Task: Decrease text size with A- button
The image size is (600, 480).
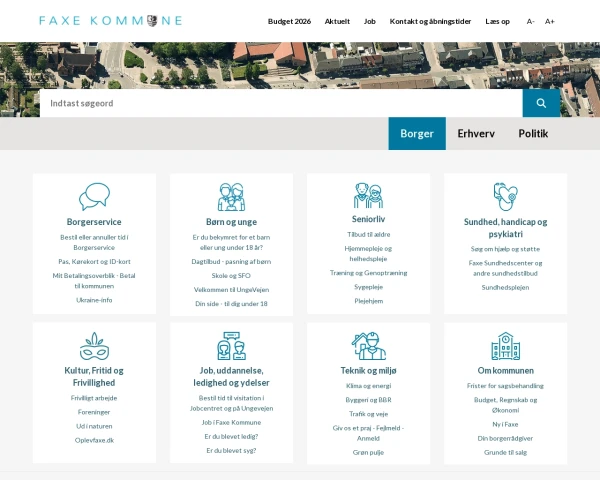Action: [531, 21]
